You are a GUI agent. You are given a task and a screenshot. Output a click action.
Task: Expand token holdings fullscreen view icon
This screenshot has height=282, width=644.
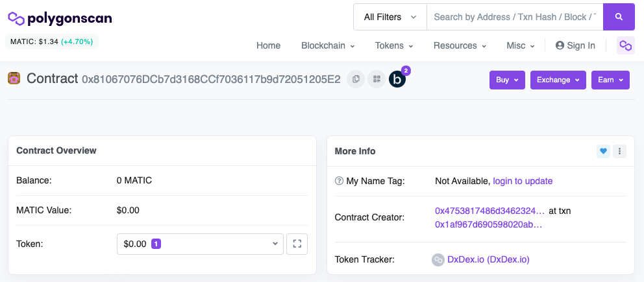coord(297,244)
